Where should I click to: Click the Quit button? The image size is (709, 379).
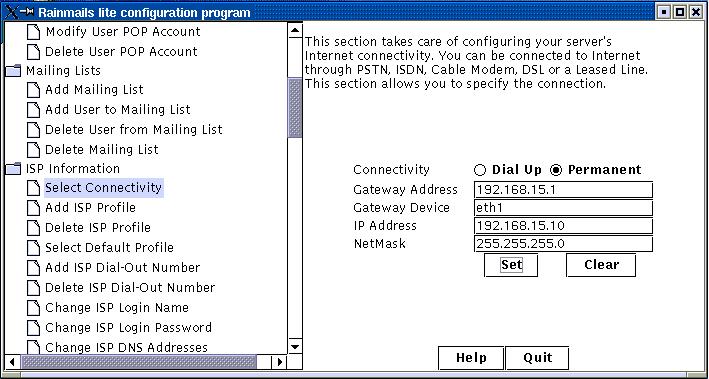(x=537, y=358)
